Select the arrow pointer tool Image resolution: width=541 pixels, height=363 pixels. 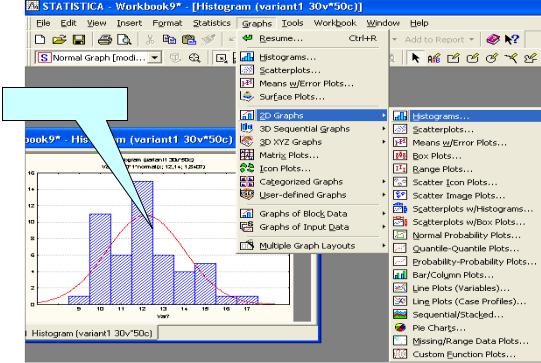coord(416,58)
